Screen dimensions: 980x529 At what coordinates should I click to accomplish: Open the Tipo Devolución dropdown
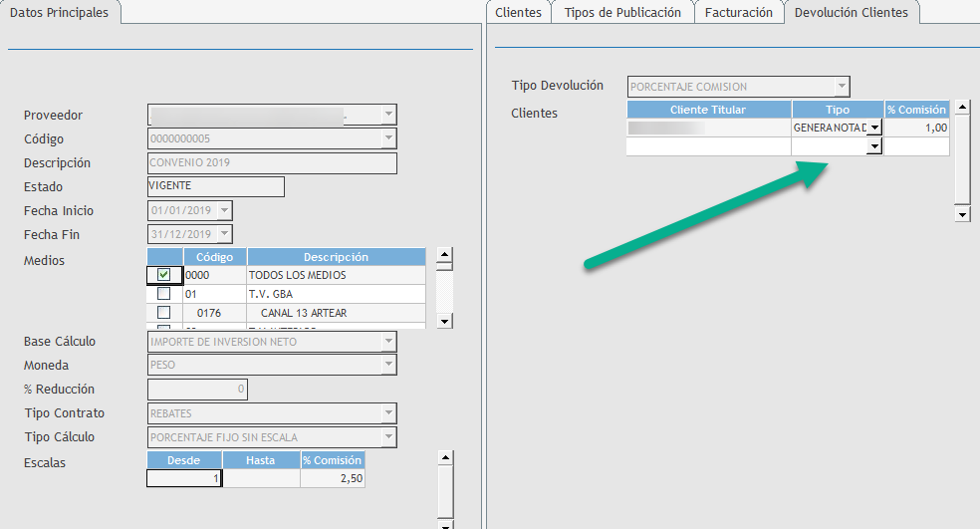[842, 87]
